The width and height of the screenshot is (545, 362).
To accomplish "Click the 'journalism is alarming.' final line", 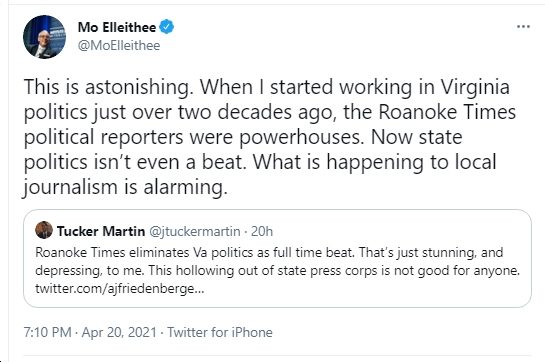I will point(125,187).
